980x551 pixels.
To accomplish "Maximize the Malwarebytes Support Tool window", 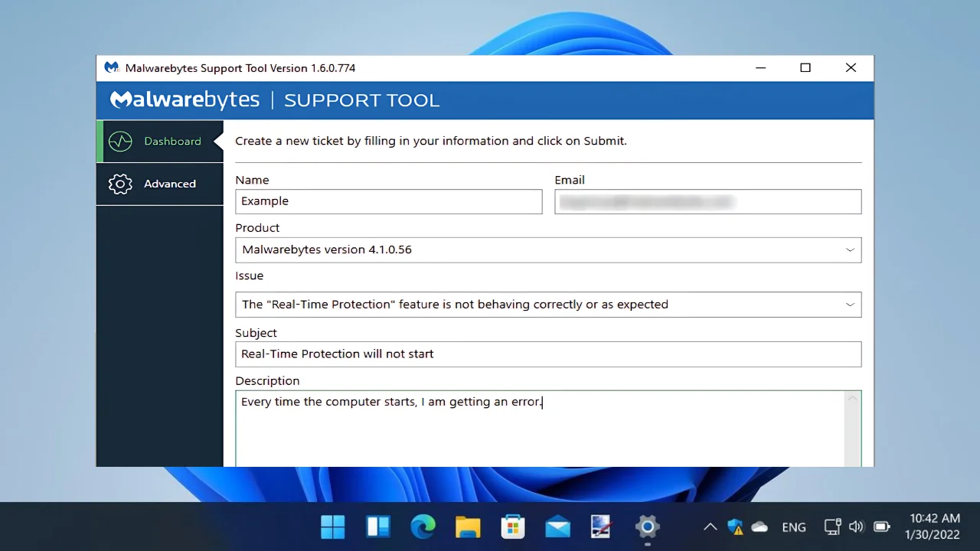I will (x=805, y=68).
